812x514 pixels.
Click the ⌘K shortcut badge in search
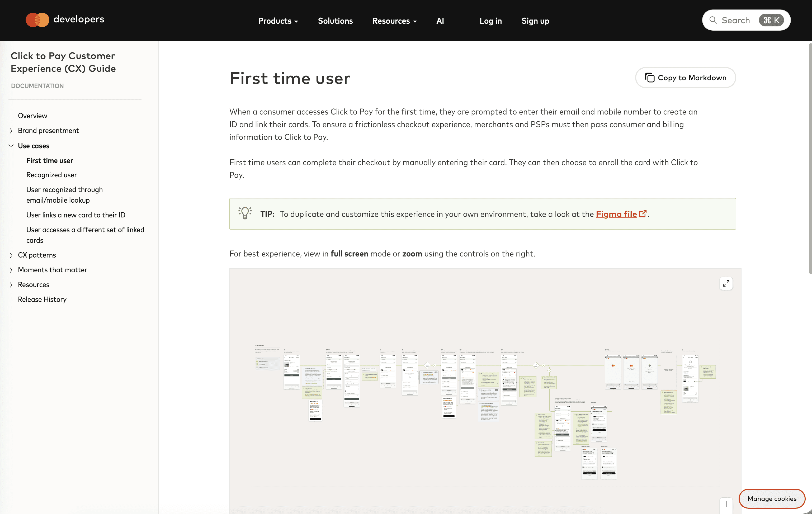tap(771, 20)
